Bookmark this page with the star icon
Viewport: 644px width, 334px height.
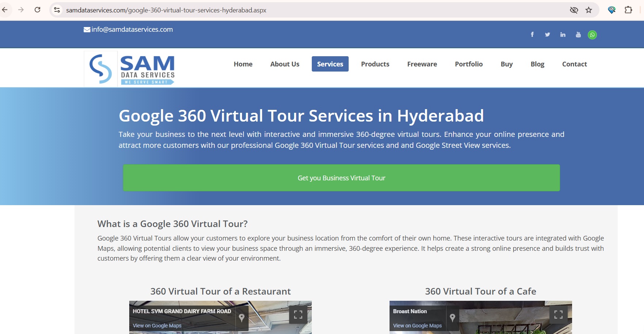pyautogui.click(x=589, y=10)
